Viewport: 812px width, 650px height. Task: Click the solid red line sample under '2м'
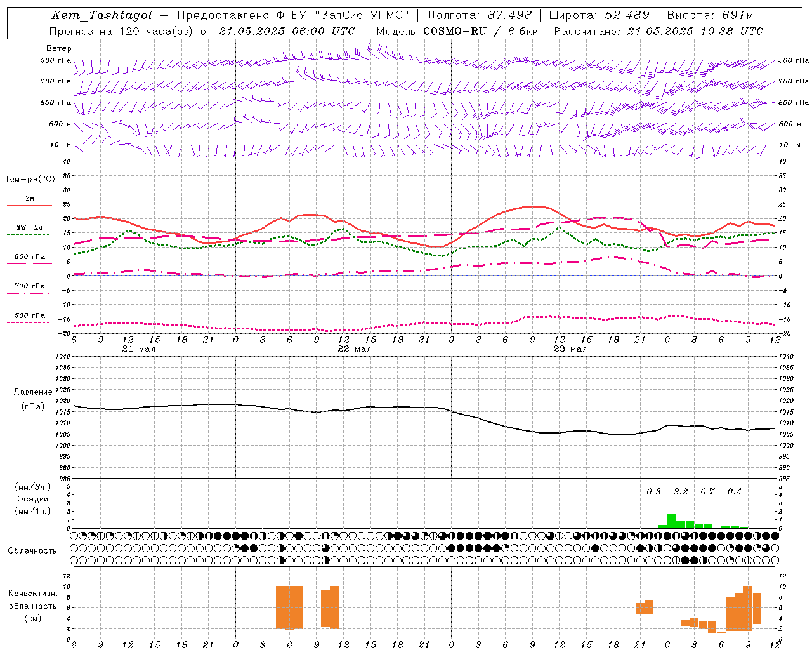tap(29, 205)
